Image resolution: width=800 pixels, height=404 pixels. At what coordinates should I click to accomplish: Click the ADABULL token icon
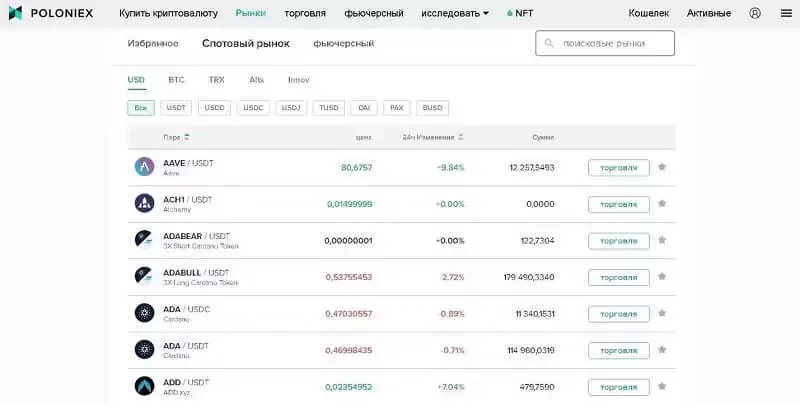(144, 276)
